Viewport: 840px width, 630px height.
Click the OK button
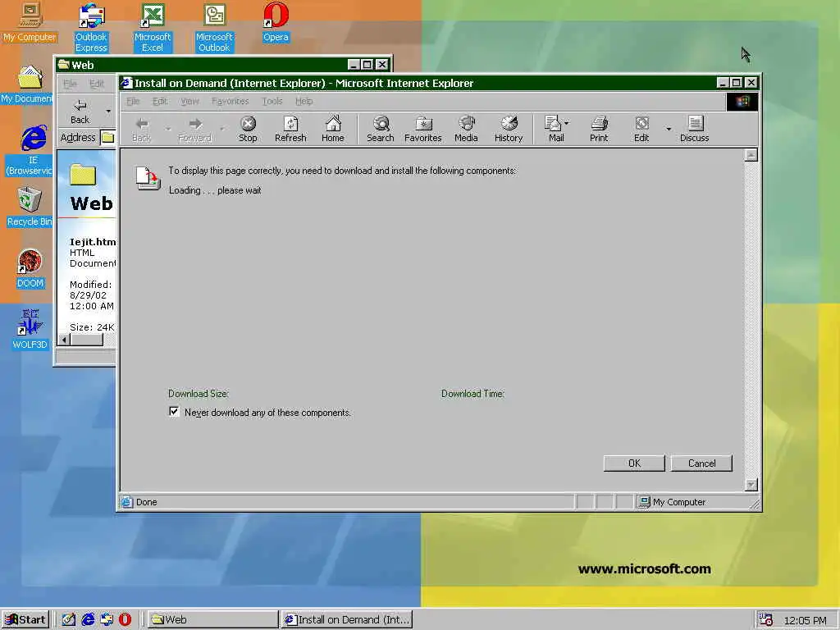point(634,463)
